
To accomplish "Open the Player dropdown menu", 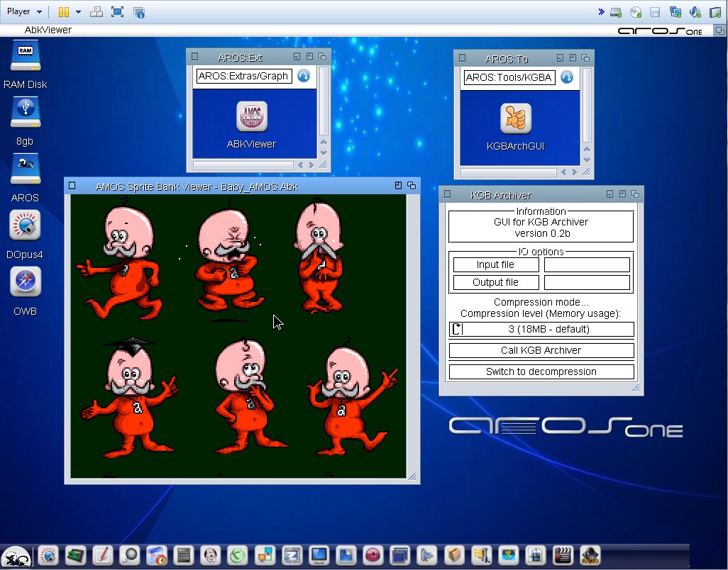I will tap(23, 11).
